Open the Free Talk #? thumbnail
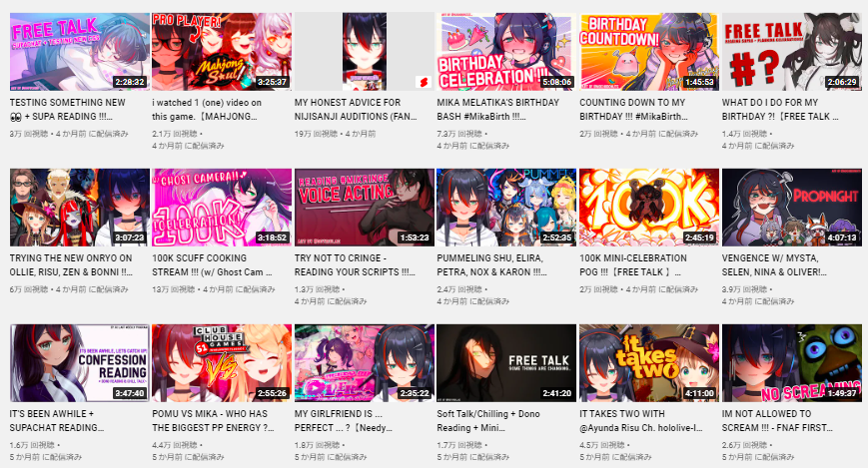Screen dimensions: 868x468 pos(792,52)
